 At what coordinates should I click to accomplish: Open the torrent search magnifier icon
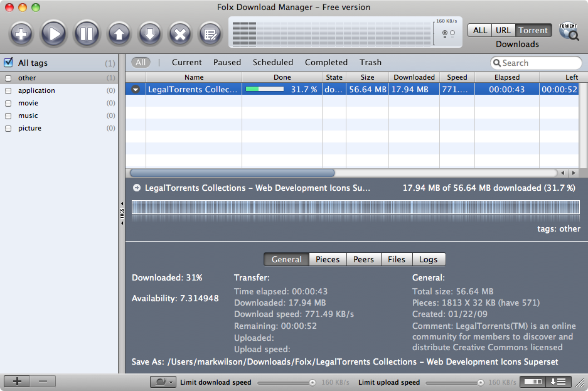pyautogui.click(x=569, y=32)
